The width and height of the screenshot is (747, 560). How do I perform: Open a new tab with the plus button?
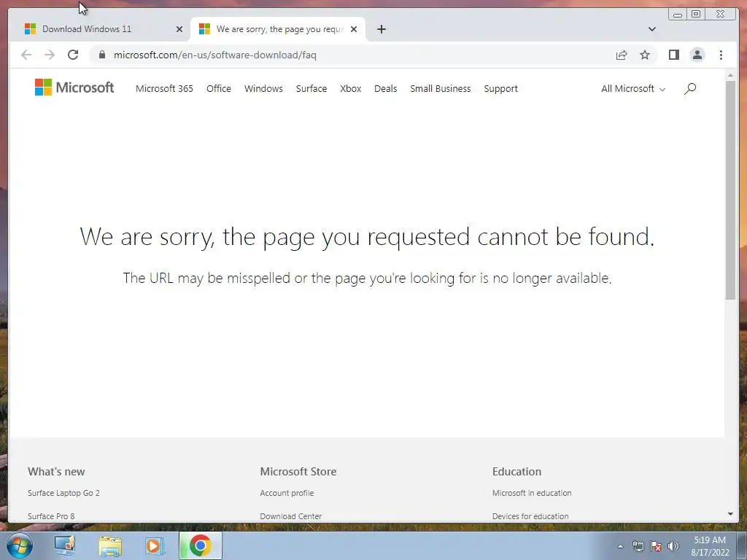click(381, 29)
